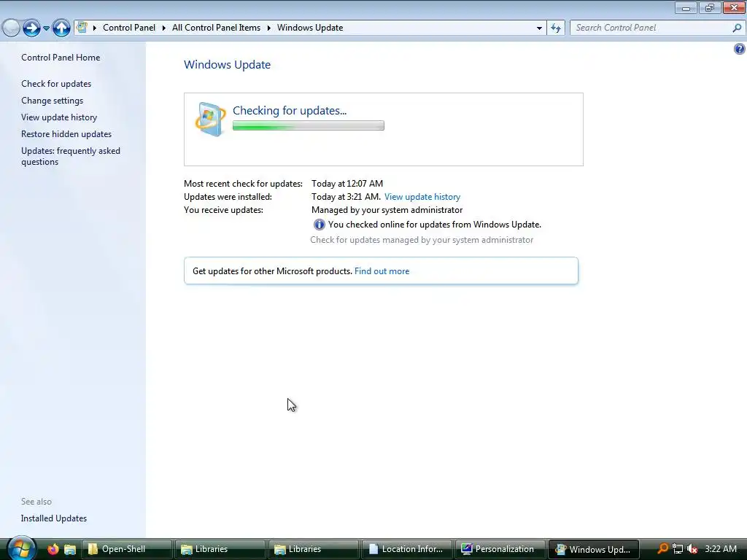Open address bar history dropdown
This screenshot has width=747, height=560.
pyautogui.click(x=539, y=28)
